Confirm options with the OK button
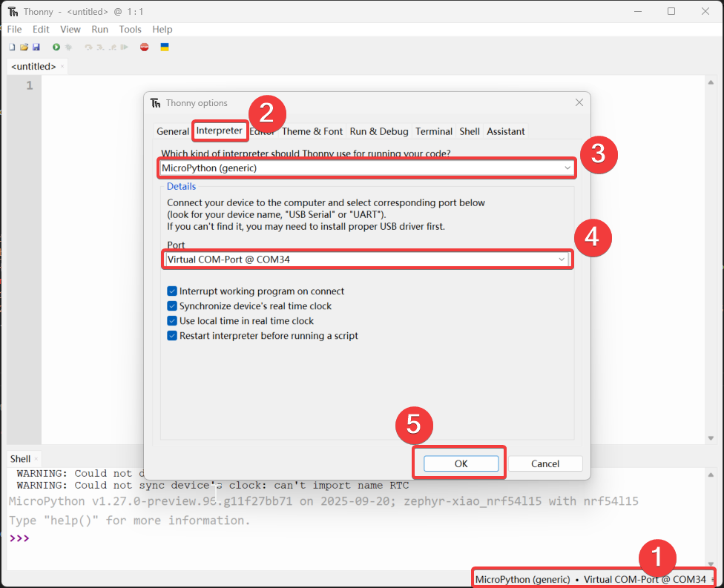This screenshot has width=724, height=588. [x=461, y=463]
